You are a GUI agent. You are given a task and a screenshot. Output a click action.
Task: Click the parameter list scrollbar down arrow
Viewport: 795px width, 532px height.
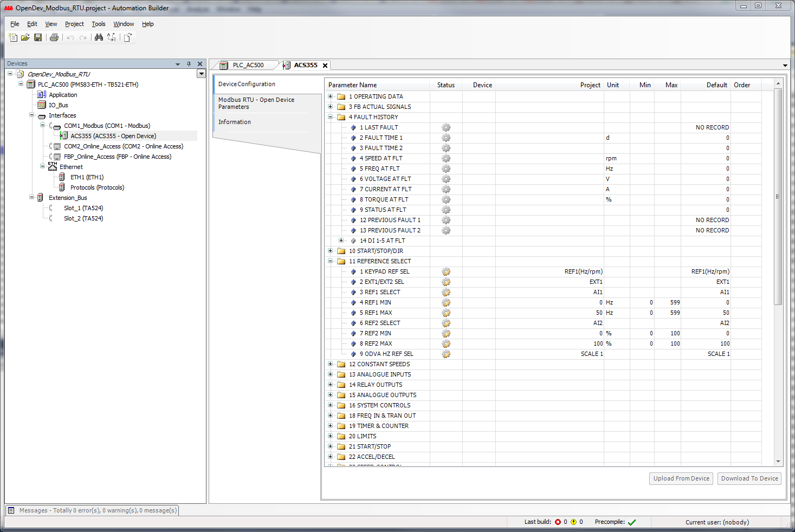pos(778,462)
